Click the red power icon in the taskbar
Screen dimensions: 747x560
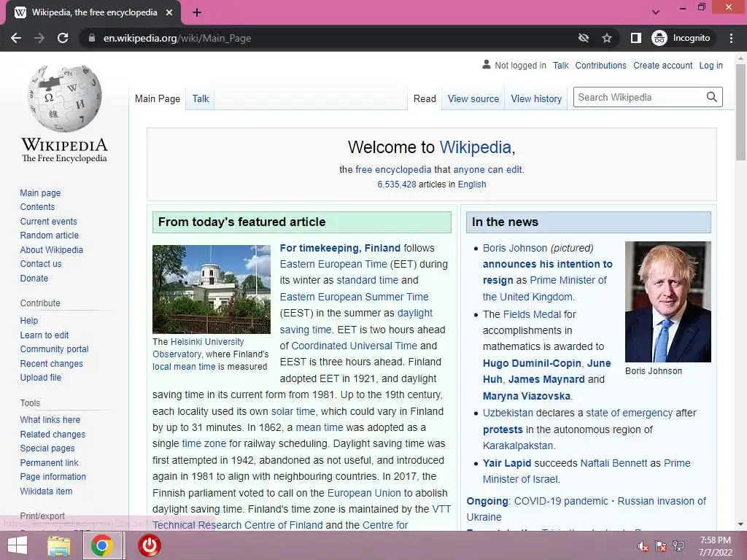(150, 545)
